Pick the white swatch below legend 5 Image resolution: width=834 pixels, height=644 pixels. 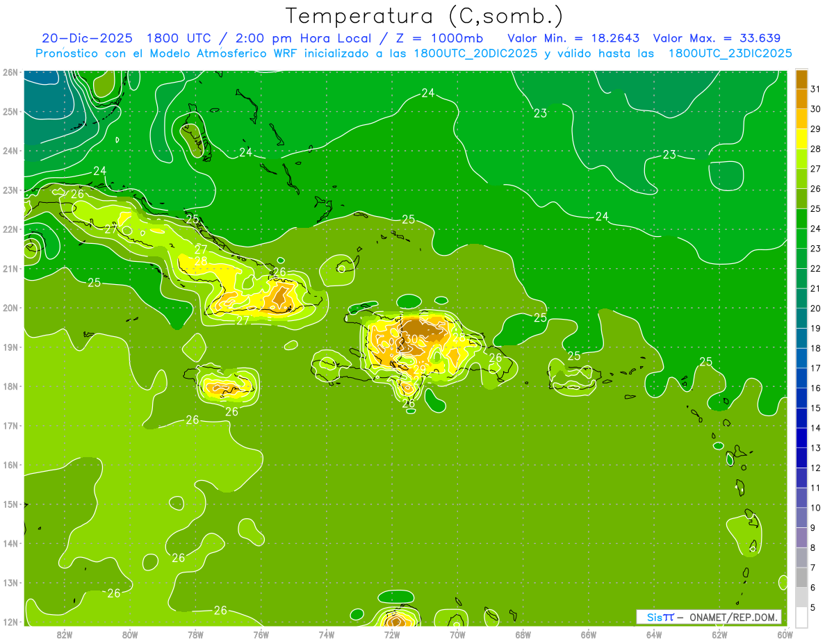click(801, 617)
